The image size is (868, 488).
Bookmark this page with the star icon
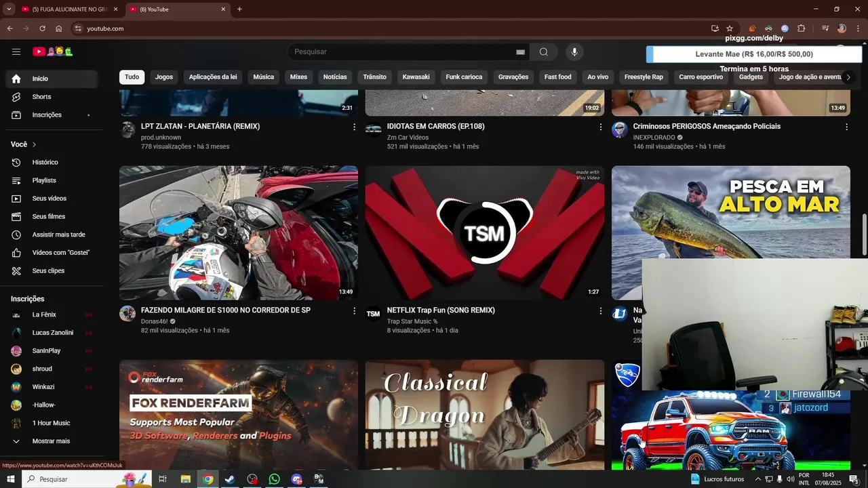coord(730,28)
